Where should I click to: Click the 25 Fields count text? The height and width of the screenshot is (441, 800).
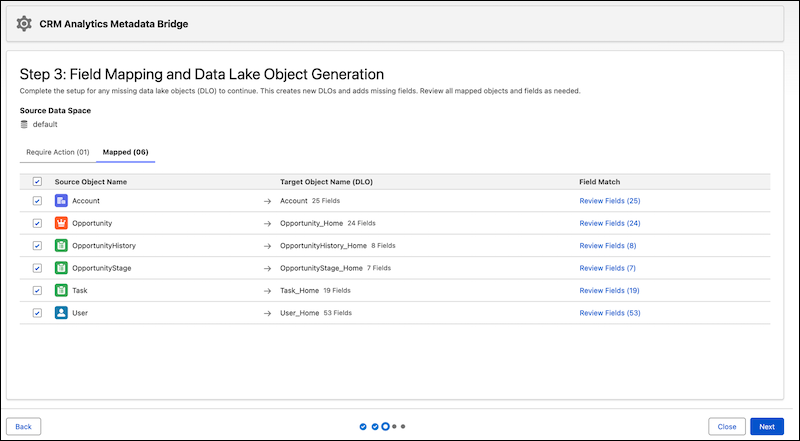pos(326,201)
